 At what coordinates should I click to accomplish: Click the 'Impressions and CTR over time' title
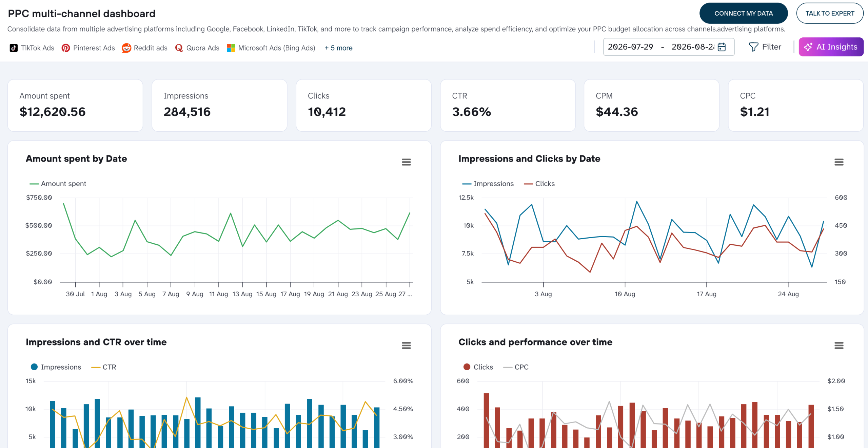(96, 342)
